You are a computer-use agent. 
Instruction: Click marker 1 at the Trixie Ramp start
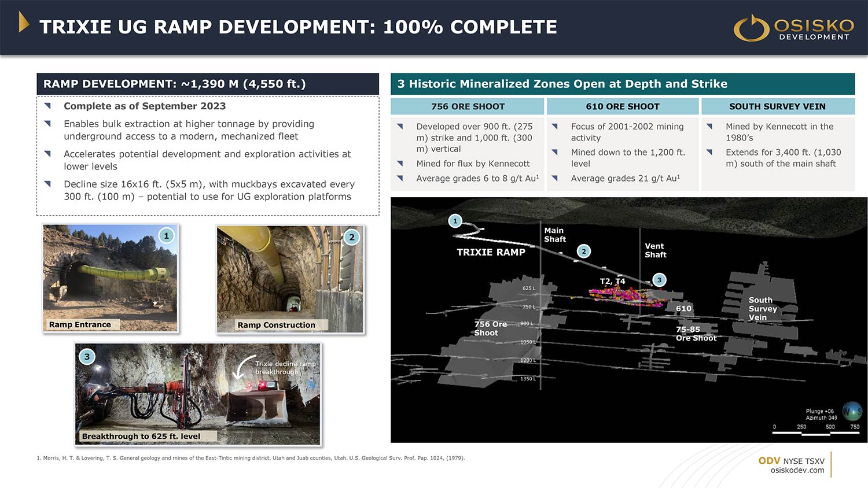455,221
